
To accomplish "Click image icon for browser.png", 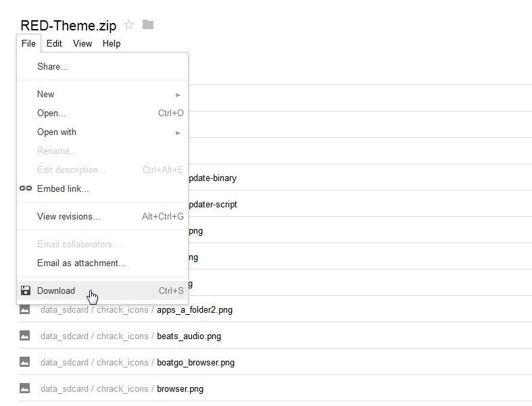I will point(24,388).
